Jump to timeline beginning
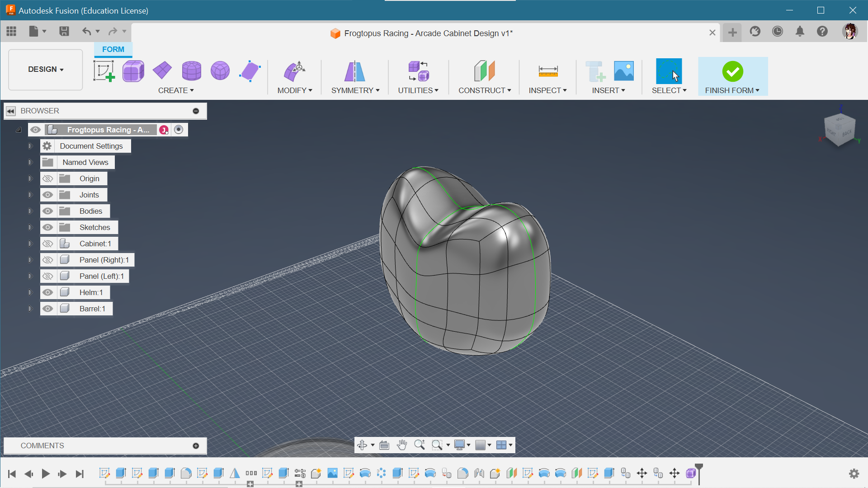Viewport: 868px width, 488px height. tap(12, 474)
